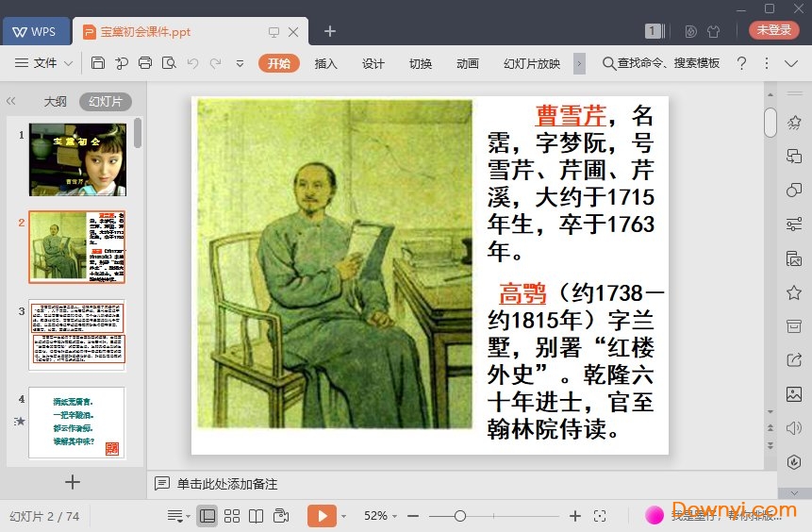Open the 文件 file menu dropdown
This screenshot has height=532, width=812.
(44, 63)
